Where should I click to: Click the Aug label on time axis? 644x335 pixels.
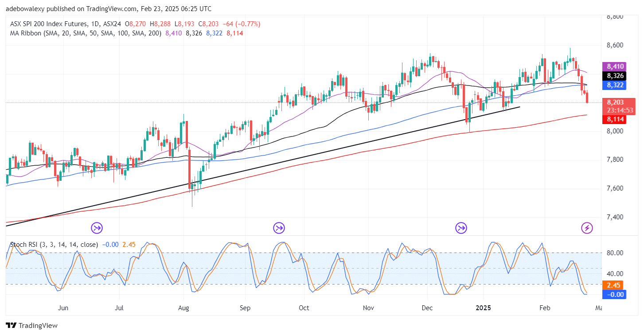[x=184, y=308]
